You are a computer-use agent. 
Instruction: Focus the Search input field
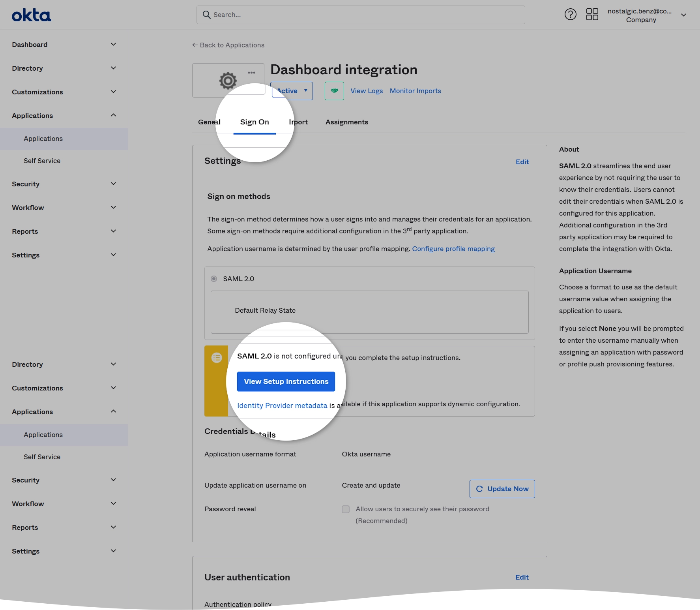tap(361, 15)
